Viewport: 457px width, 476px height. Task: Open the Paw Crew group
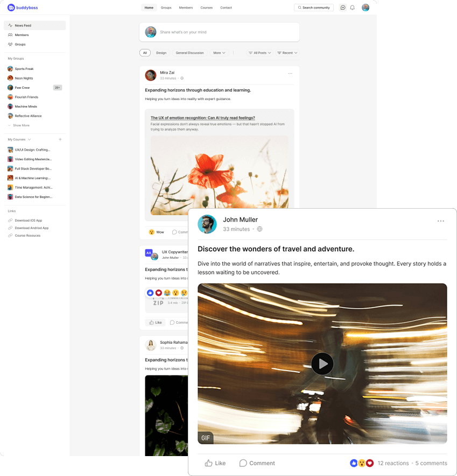coord(22,87)
